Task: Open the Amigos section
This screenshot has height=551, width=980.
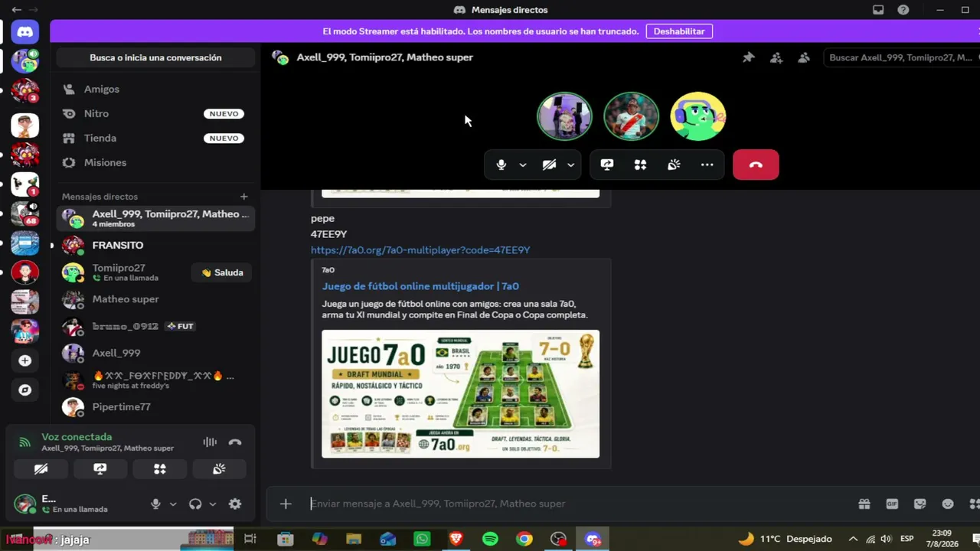Action: (x=155, y=90)
